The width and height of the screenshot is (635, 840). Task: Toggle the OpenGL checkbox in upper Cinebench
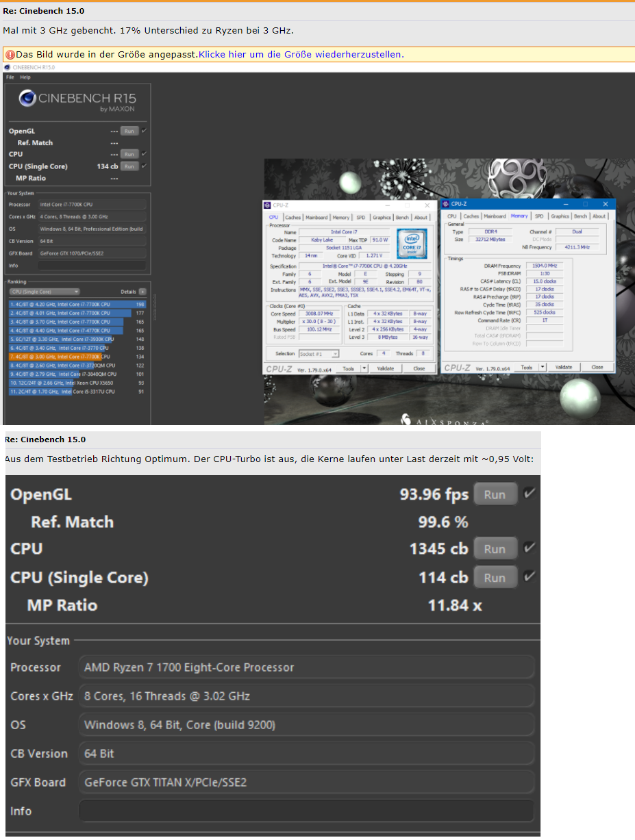pos(144,130)
